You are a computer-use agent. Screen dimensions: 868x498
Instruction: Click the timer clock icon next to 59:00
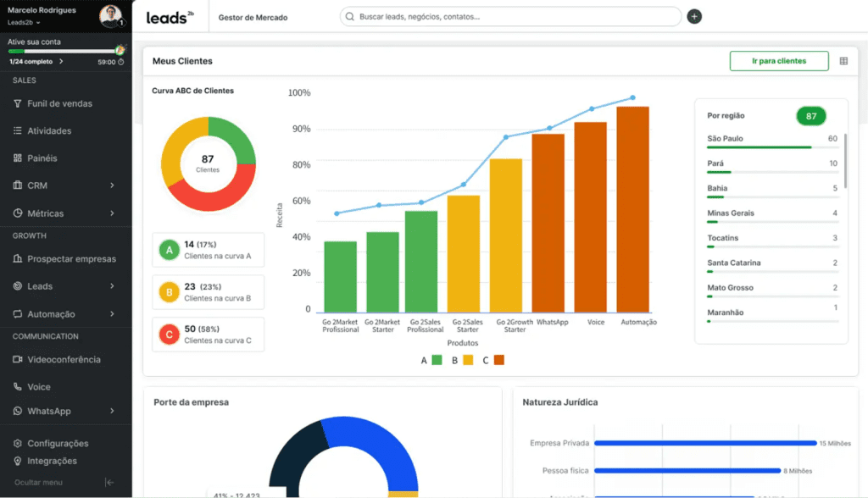120,62
